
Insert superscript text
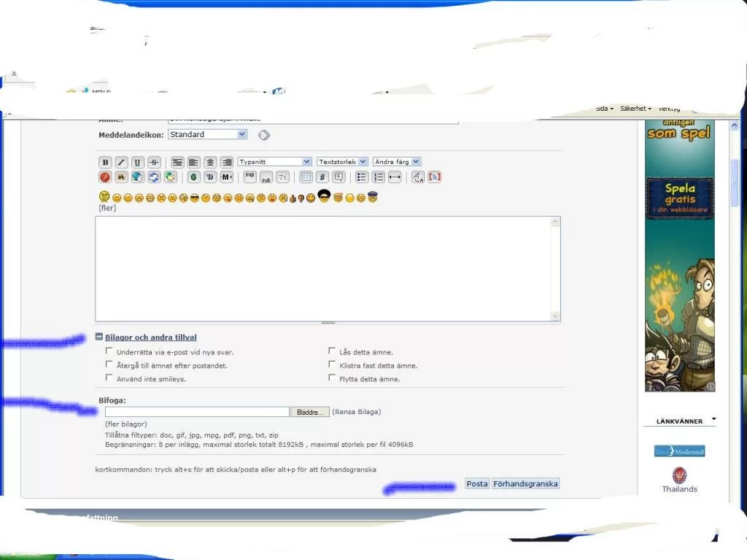point(249,174)
